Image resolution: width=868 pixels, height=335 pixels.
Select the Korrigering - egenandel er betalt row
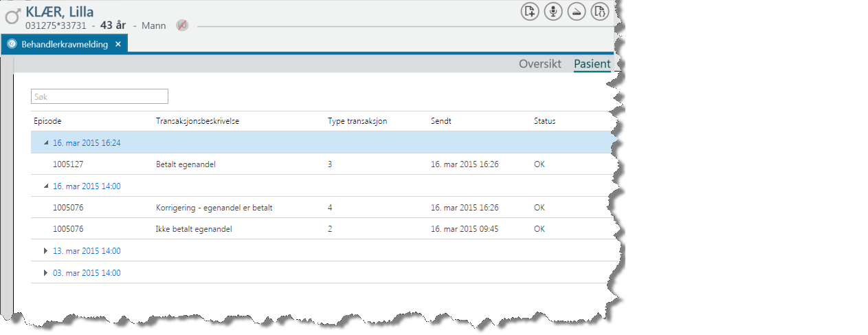pyautogui.click(x=214, y=208)
